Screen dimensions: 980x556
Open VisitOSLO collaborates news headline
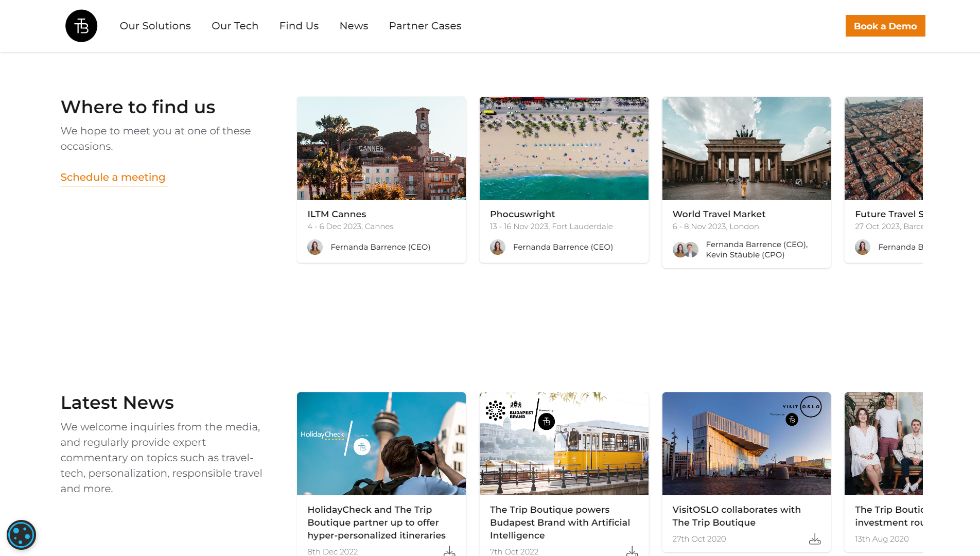pos(737,516)
